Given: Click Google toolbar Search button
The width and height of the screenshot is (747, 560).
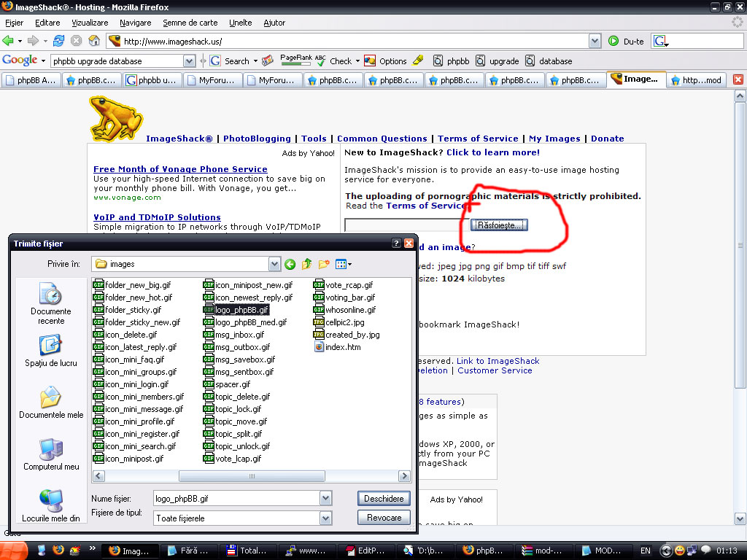Looking at the screenshot, I should (x=230, y=61).
